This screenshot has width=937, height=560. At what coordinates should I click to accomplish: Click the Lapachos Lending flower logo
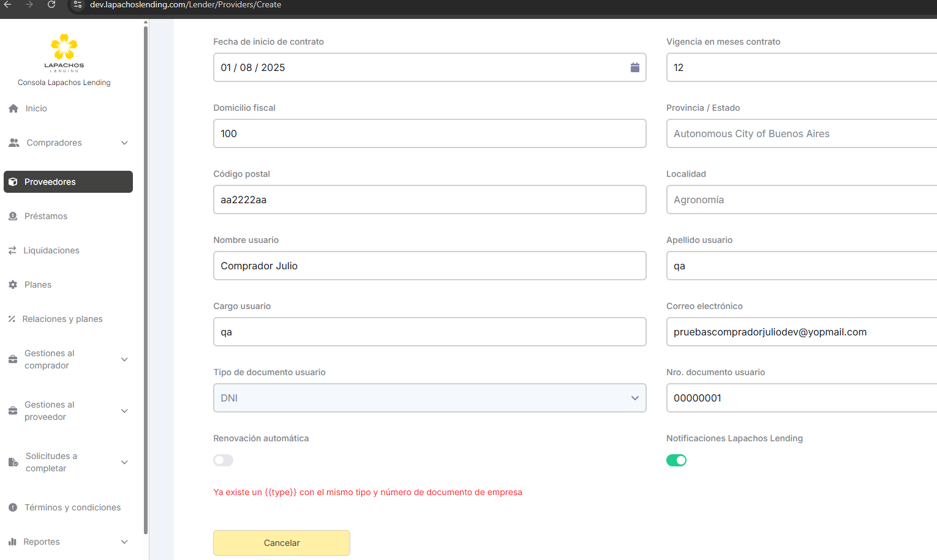click(64, 48)
